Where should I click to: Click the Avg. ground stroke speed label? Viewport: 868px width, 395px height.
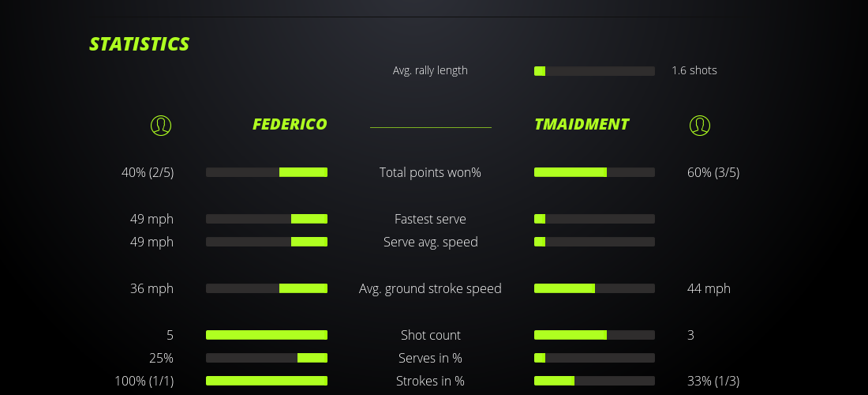click(430, 288)
